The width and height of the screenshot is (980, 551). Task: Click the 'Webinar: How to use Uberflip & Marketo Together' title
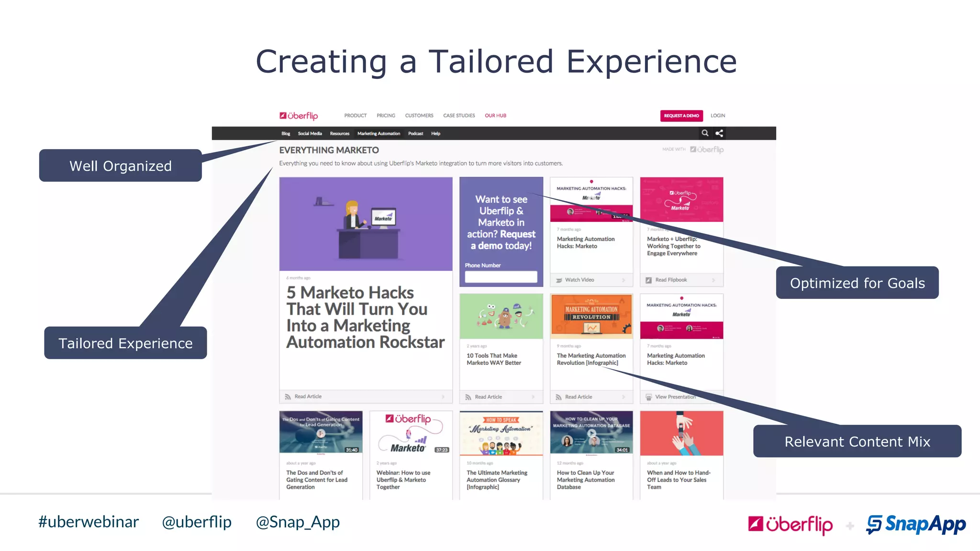tap(403, 480)
